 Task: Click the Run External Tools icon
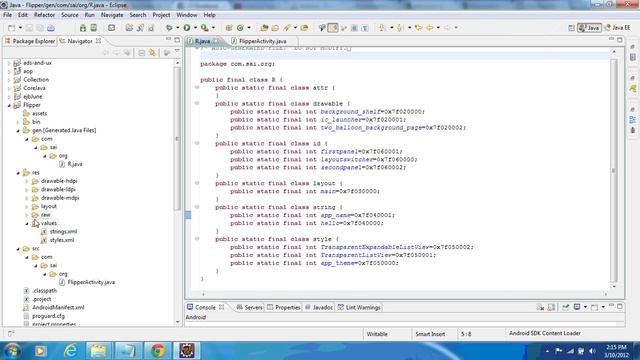click(x=204, y=28)
